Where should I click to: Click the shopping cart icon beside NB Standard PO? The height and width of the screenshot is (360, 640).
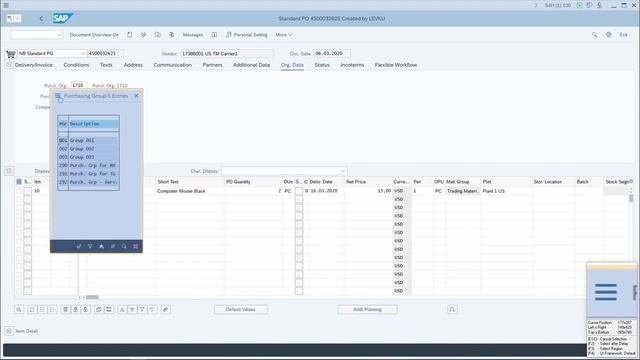coord(11,53)
